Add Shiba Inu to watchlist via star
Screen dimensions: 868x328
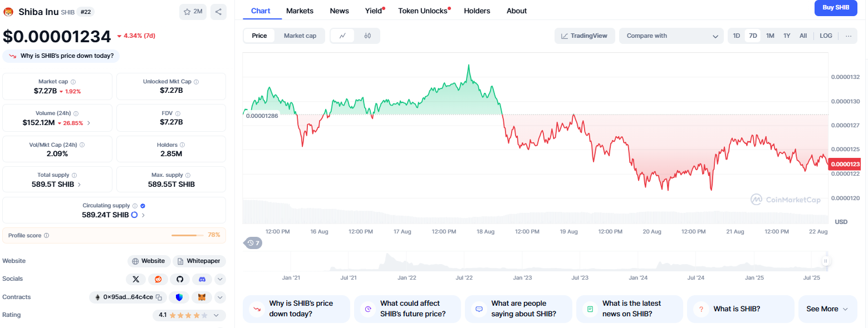[193, 12]
